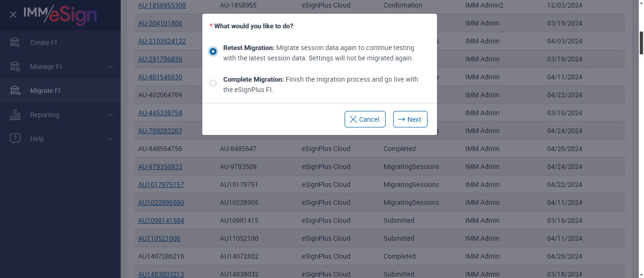Open the AU-979350933 FI link
This screenshot has width=644, height=278.
pyautogui.click(x=160, y=167)
